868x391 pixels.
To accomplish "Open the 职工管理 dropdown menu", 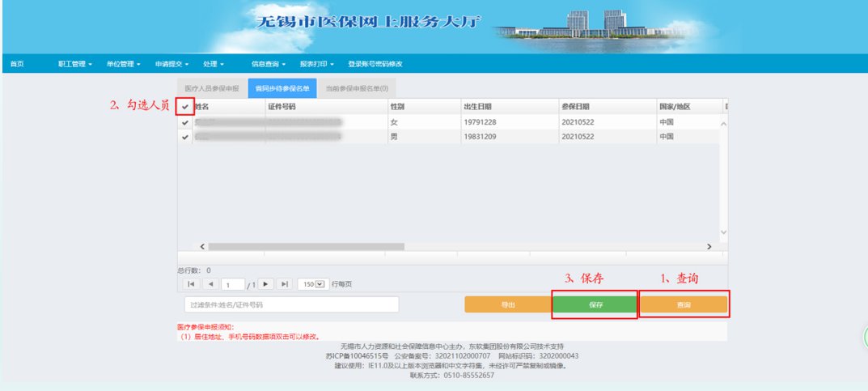I will [74, 64].
